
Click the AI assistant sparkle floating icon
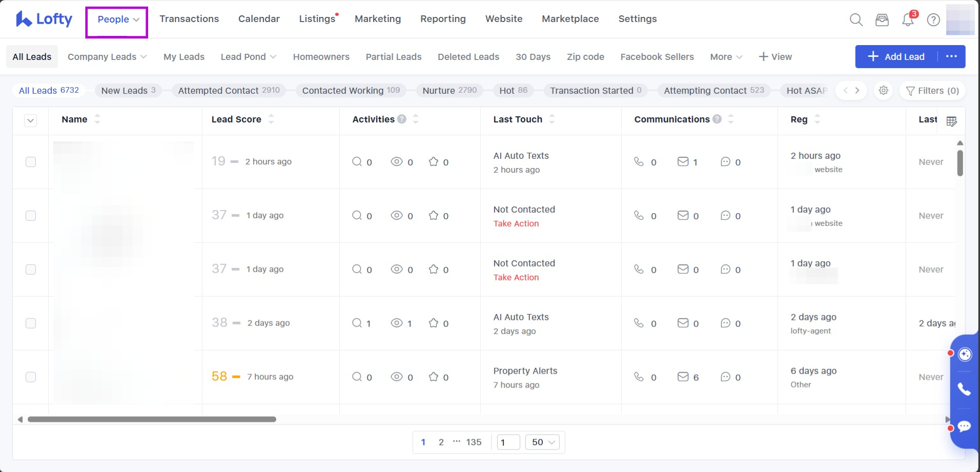[x=965, y=354]
